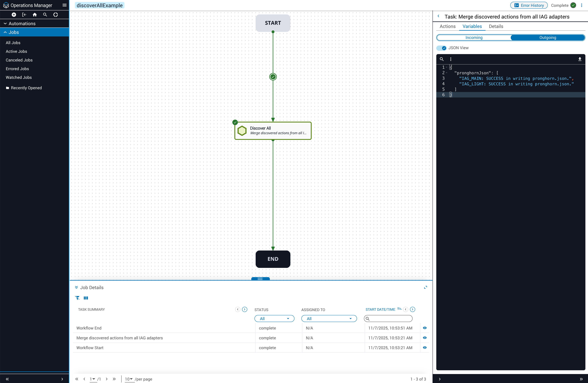Open the column selector icon in Job Details
This screenshot has height=383, width=588.
pos(86,298)
